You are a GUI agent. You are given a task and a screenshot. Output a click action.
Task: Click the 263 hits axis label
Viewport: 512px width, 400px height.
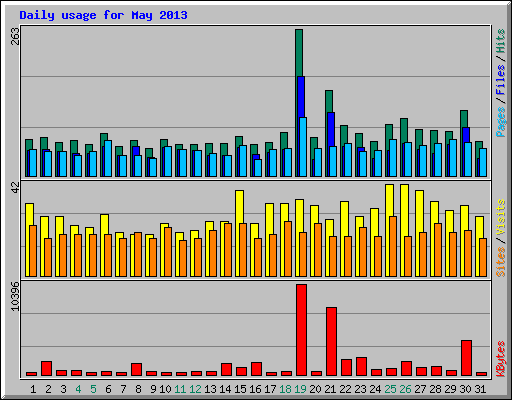coord(15,36)
